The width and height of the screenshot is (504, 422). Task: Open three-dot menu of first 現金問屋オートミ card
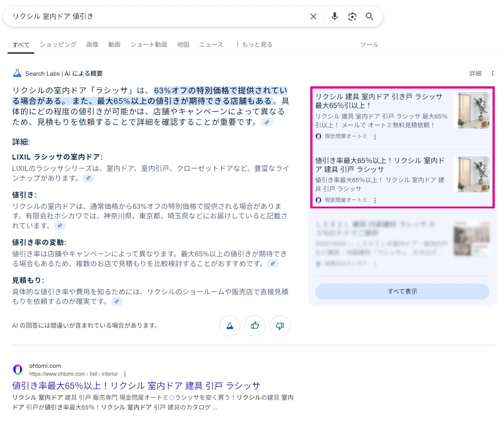click(375, 137)
